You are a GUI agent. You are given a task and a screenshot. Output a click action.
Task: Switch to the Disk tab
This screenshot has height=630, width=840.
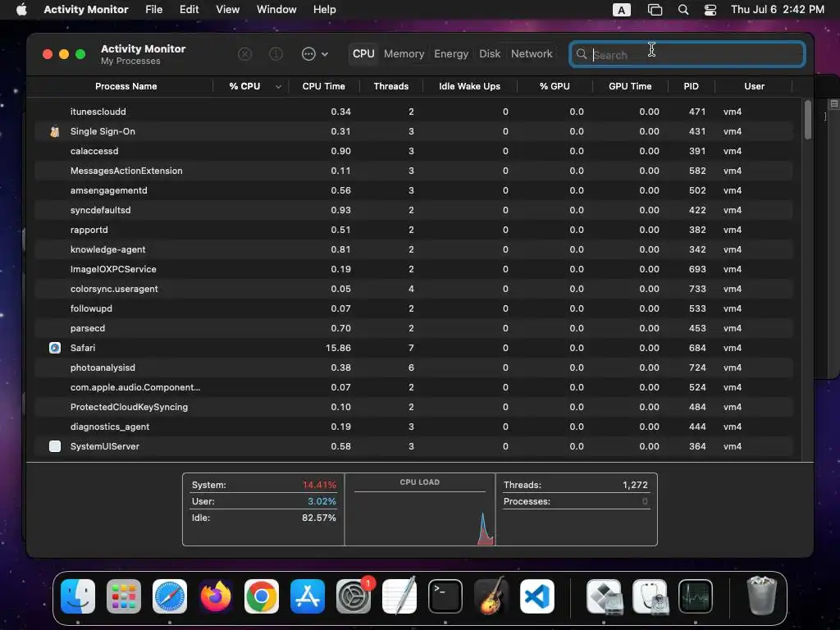490,53
